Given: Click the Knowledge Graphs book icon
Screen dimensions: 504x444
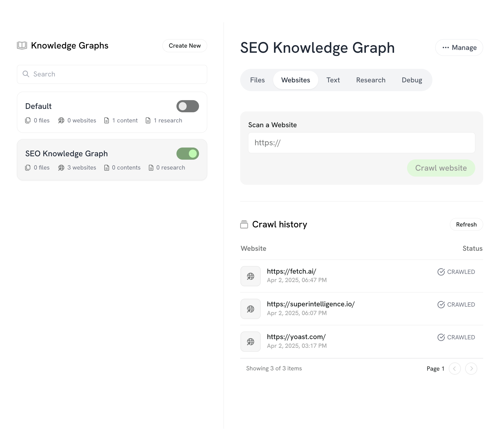Looking at the screenshot, I should [x=22, y=45].
